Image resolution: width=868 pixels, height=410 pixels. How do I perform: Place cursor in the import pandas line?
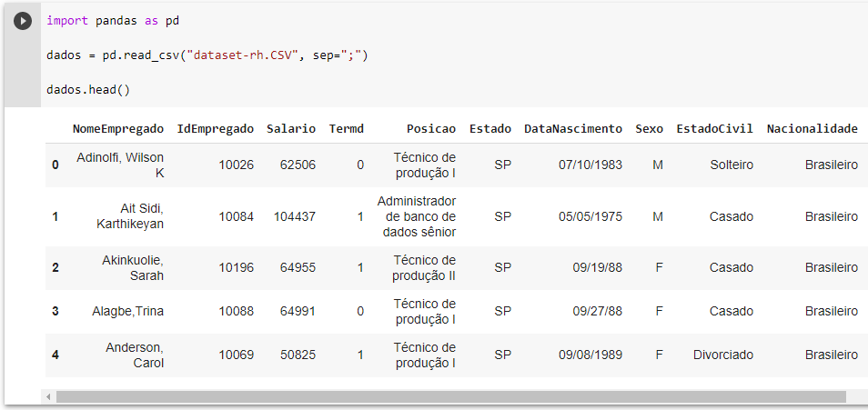[118, 20]
